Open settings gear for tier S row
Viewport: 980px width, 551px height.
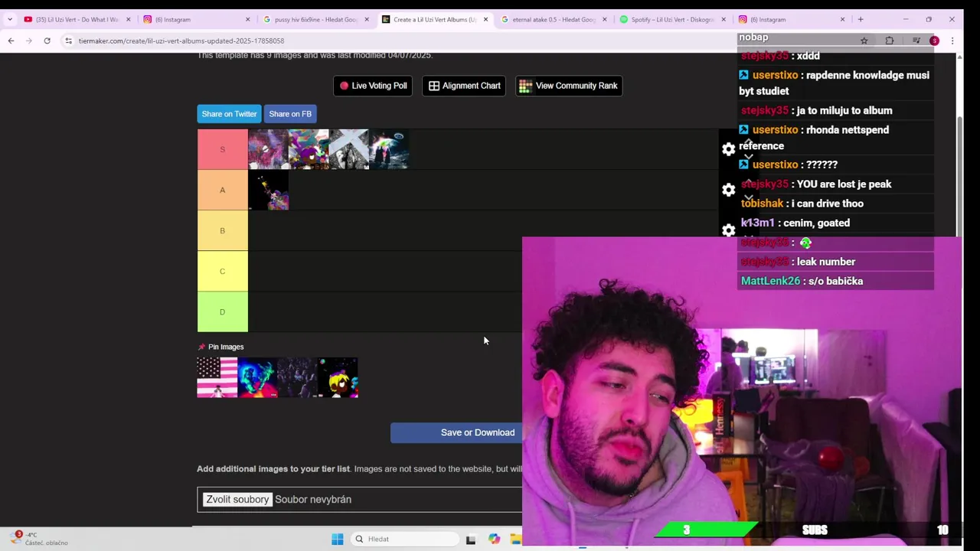(x=728, y=149)
